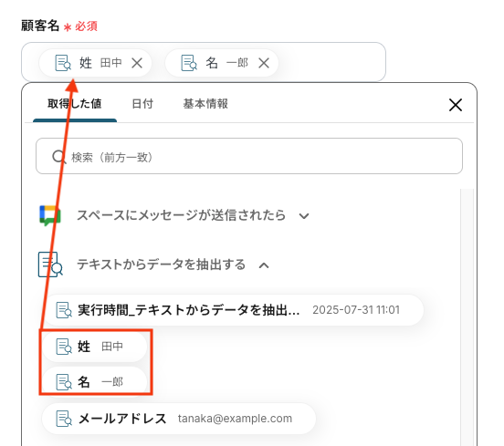Remove the 姓 田中 chip from the field
504x446 pixels.
click(137, 63)
